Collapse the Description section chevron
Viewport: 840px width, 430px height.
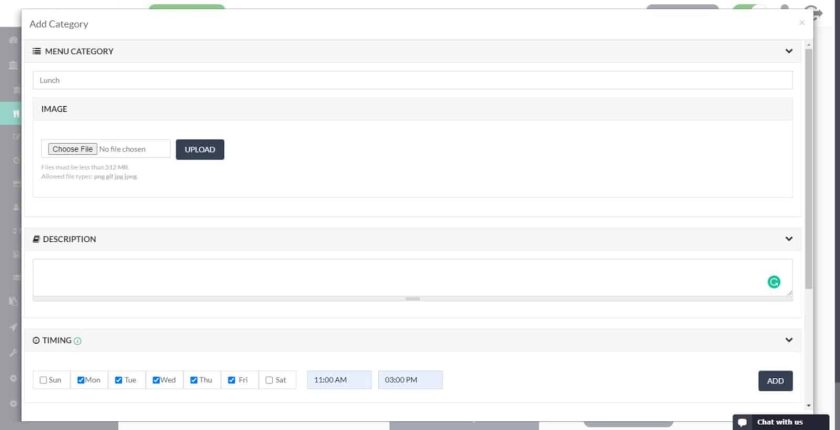point(789,239)
